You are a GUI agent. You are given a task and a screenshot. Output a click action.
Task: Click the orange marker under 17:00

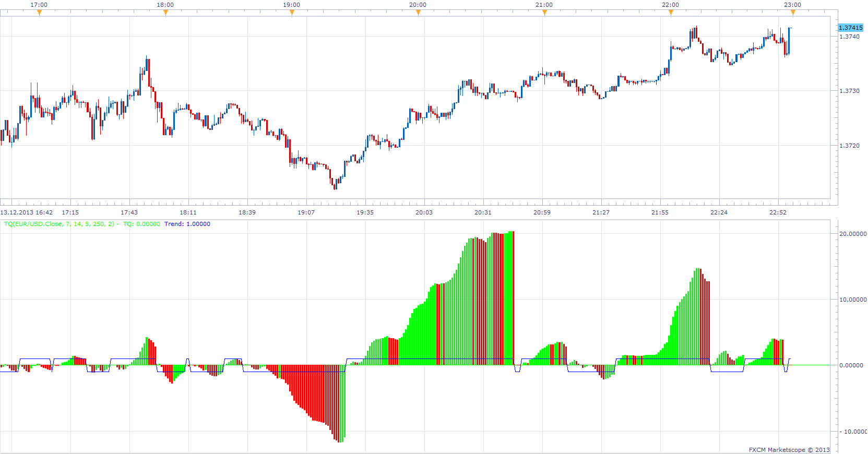point(39,13)
